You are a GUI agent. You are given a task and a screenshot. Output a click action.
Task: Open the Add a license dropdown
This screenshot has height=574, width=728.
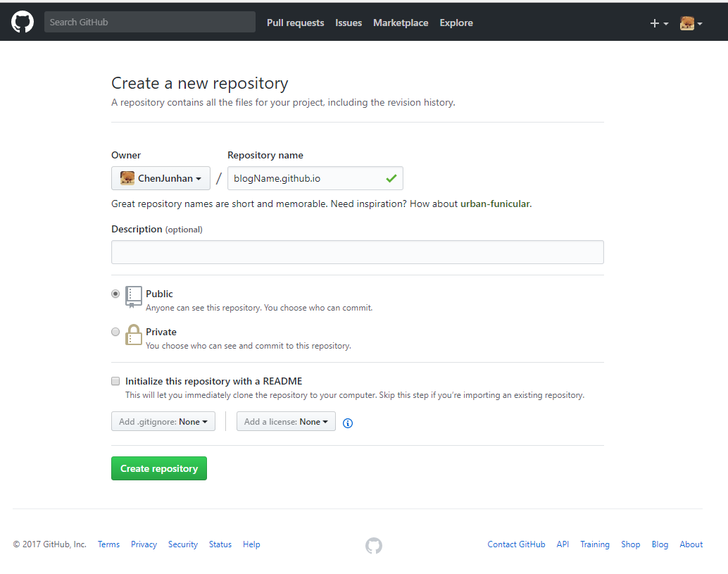pyautogui.click(x=286, y=422)
